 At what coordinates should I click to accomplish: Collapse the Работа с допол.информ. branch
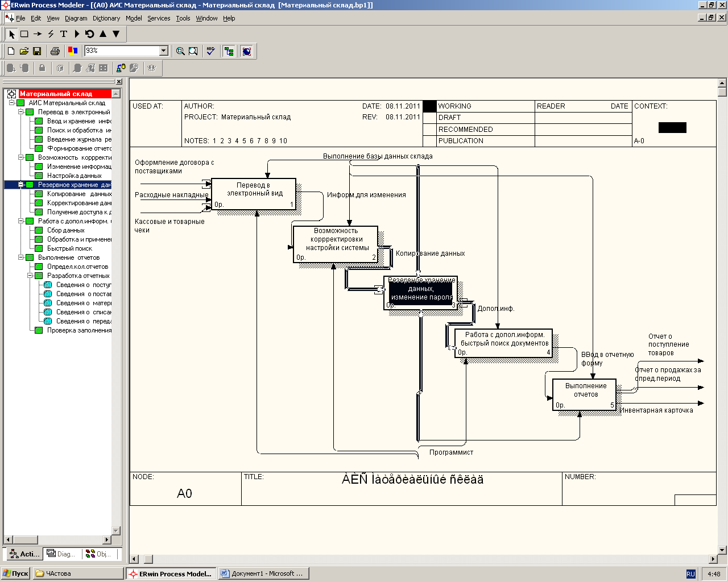click(20, 221)
